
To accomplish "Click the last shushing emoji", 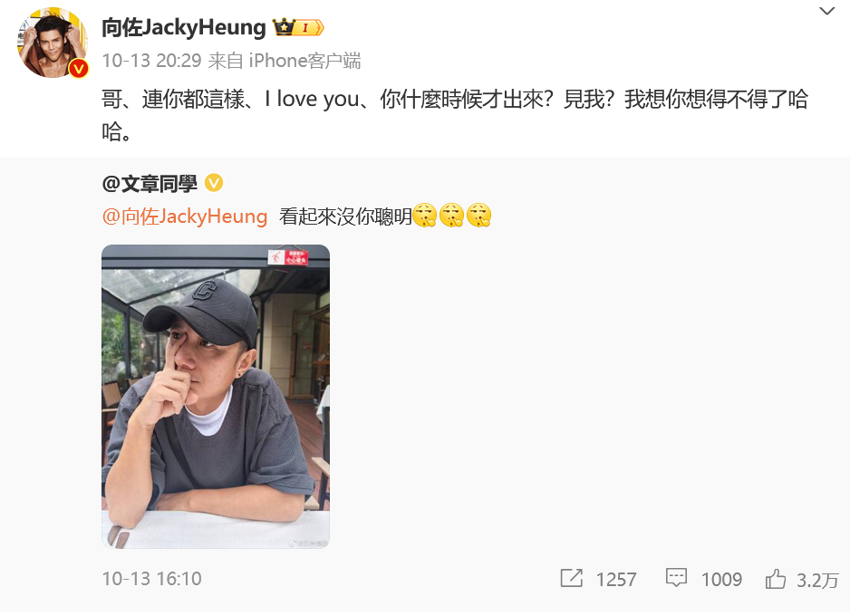I will (x=478, y=215).
